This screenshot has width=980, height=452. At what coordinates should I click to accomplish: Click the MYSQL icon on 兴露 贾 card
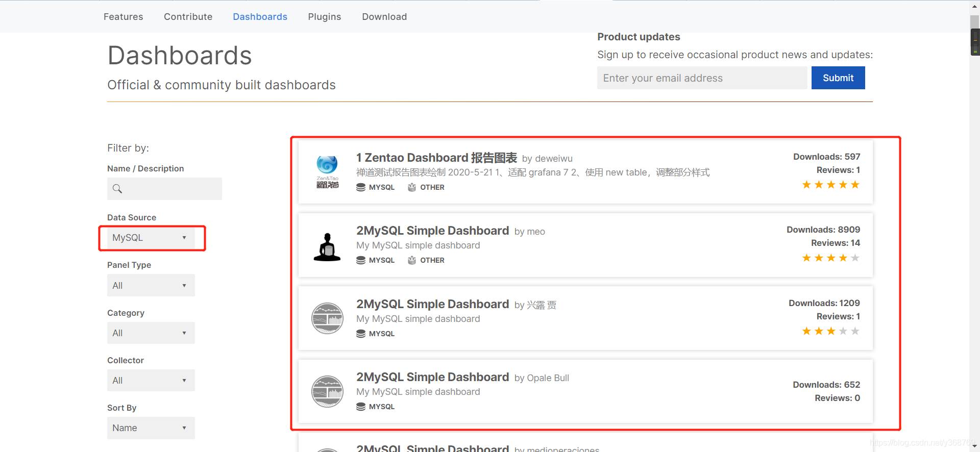pyautogui.click(x=361, y=334)
